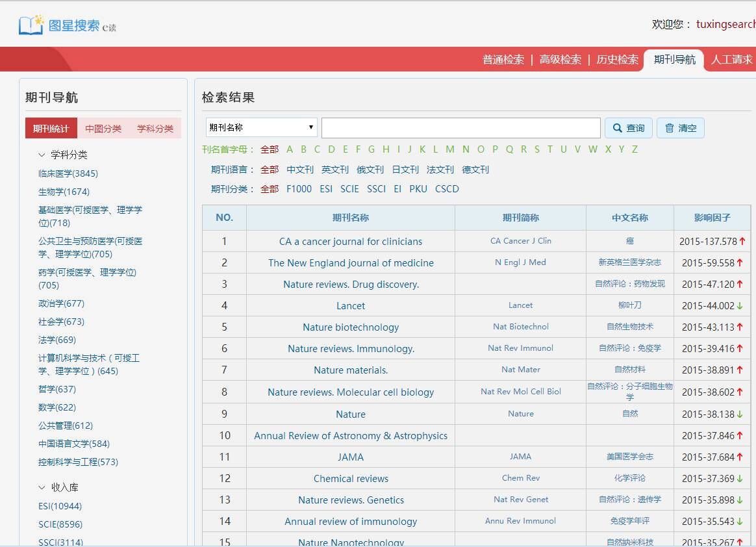Click the journal search text box
This screenshot has width=756, height=547.
click(x=460, y=128)
